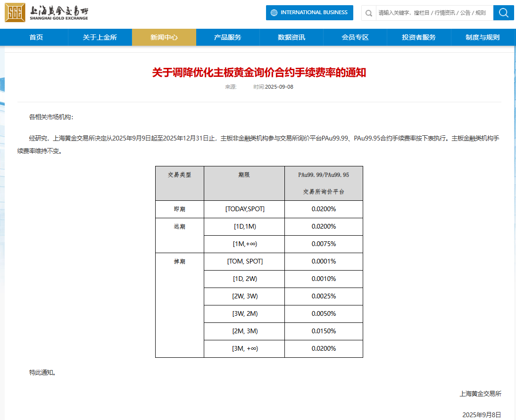The width and height of the screenshot is (516, 420).
Task: Open the 投资者服务 navigation menu
Action: [x=418, y=37]
